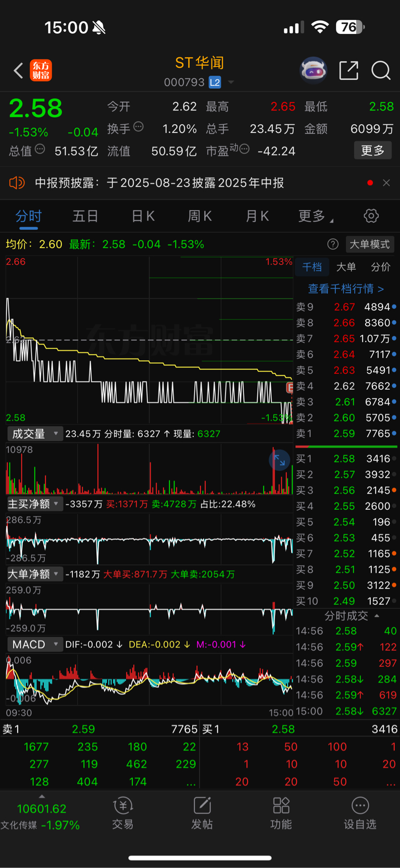Switch to the 月K tab
Image resolution: width=400 pixels, height=868 pixels.
(257, 216)
